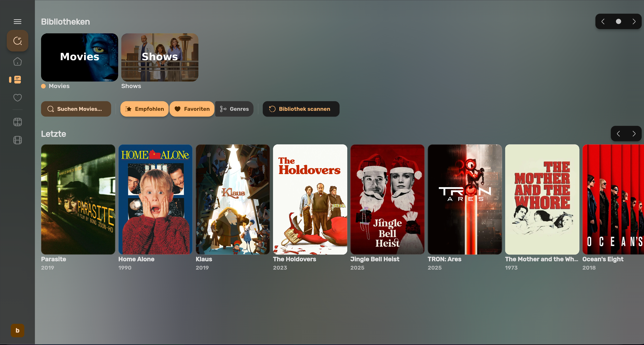
Task: Click the Suchen Movies search field
Action: pyautogui.click(x=76, y=109)
